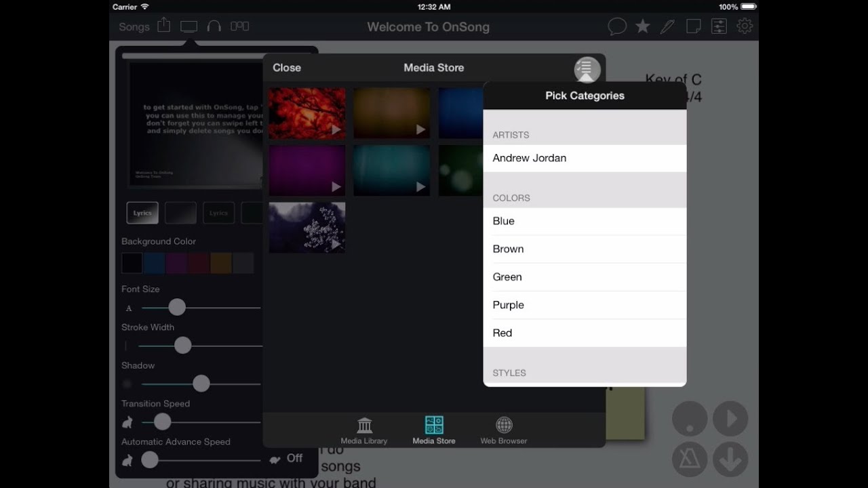Screen dimensions: 868x488
Task: Pick the black background color swatch
Action: coord(132,263)
